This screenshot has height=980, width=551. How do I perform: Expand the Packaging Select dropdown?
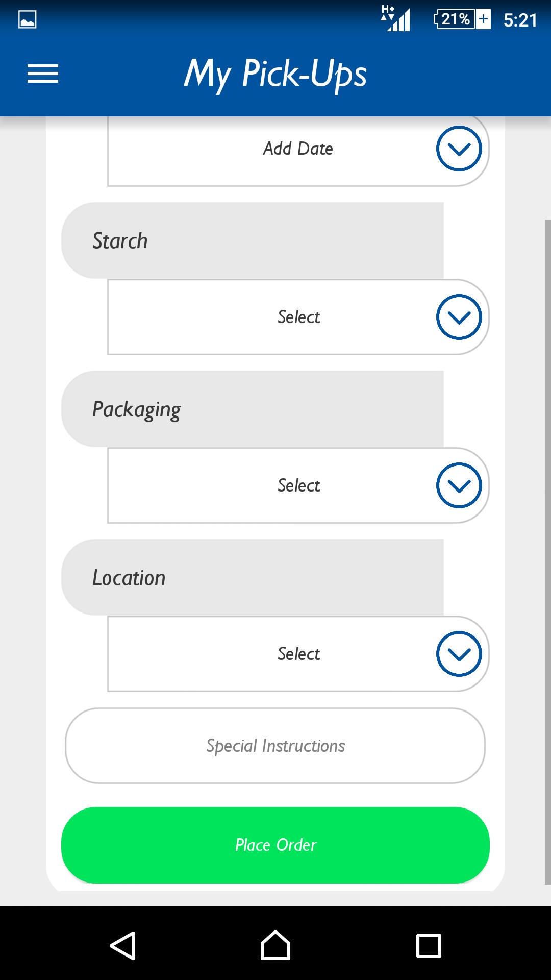point(298,485)
